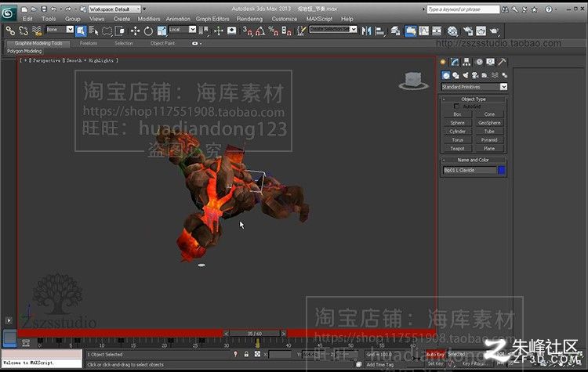588x372 pixels.
Task: Select the Select and Scale tool
Action: (x=162, y=31)
